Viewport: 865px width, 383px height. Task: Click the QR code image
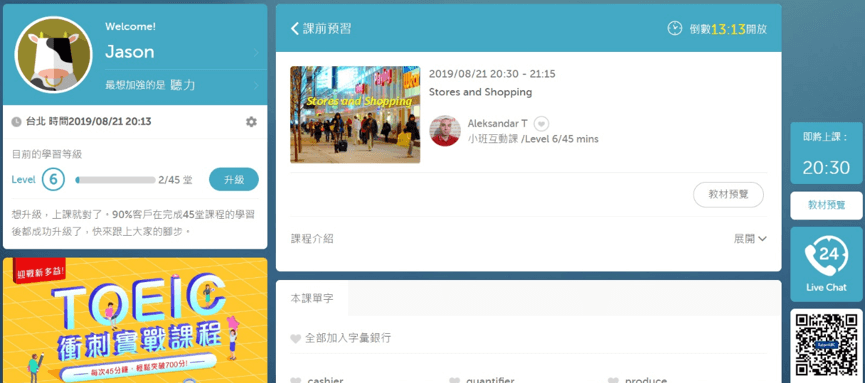(x=826, y=345)
